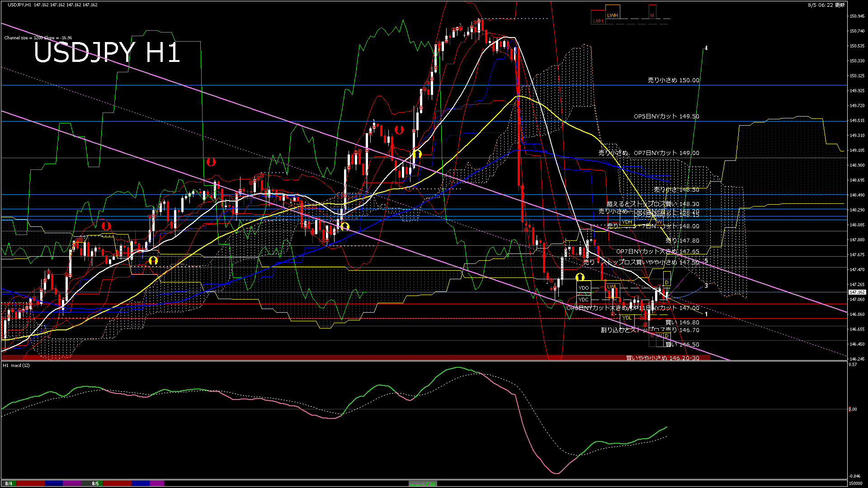The width and height of the screenshot is (868, 488).
Task: Click the 8/5 06:22 更新 timestamp
Action: [x=826, y=5]
